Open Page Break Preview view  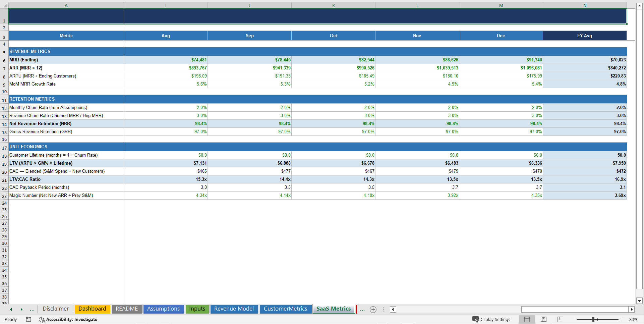[560, 319]
